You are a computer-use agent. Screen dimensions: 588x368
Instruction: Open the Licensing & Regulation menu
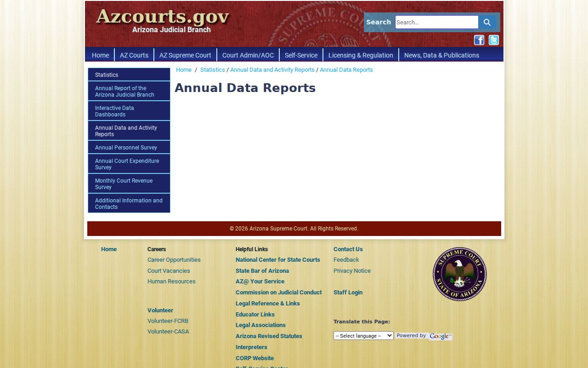(361, 55)
